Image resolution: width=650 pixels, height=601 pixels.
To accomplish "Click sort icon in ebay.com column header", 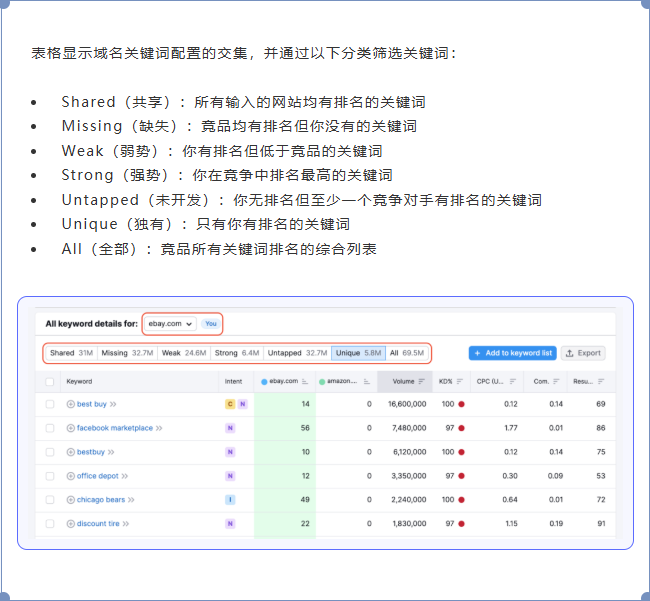I will coord(305,381).
